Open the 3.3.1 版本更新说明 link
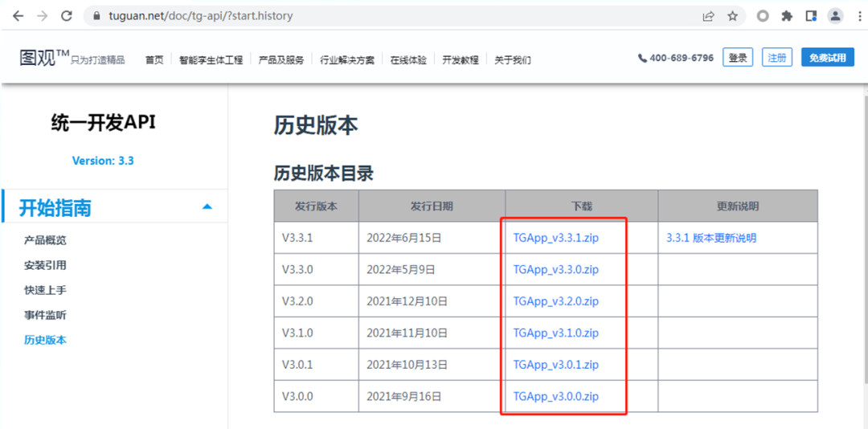Image resolution: width=868 pixels, height=429 pixels. [x=711, y=239]
